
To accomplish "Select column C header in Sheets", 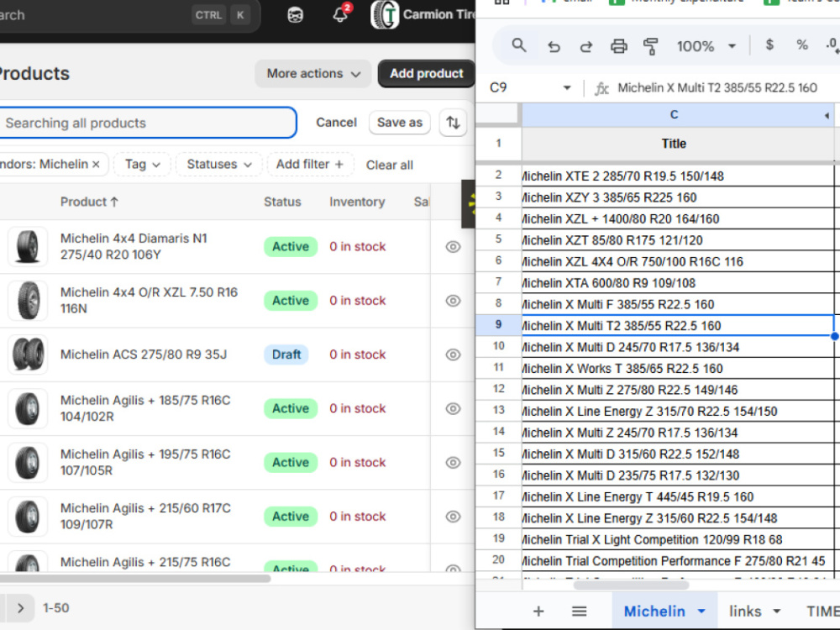I will (x=674, y=115).
